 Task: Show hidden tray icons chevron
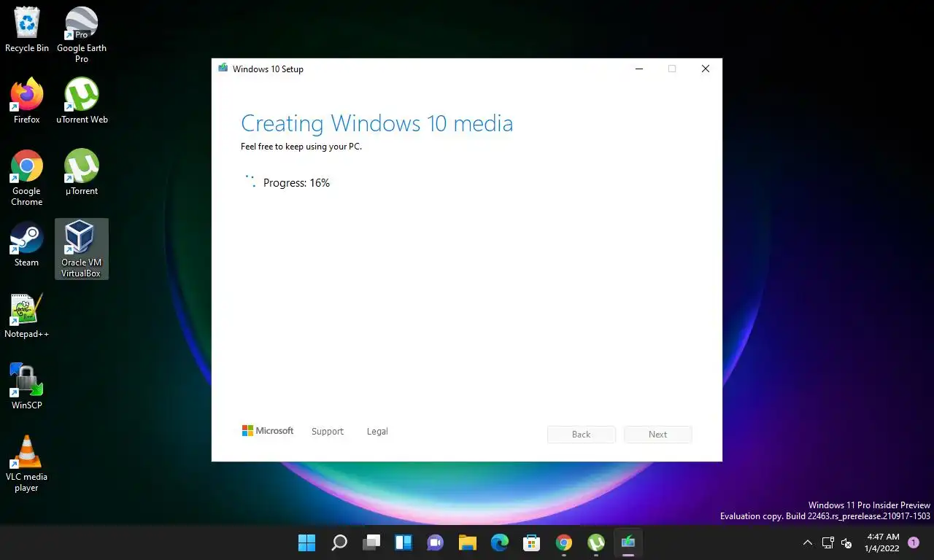[x=807, y=542]
